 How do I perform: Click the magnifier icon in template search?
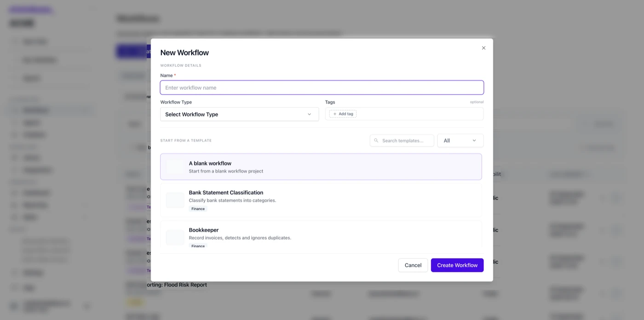(x=376, y=140)
